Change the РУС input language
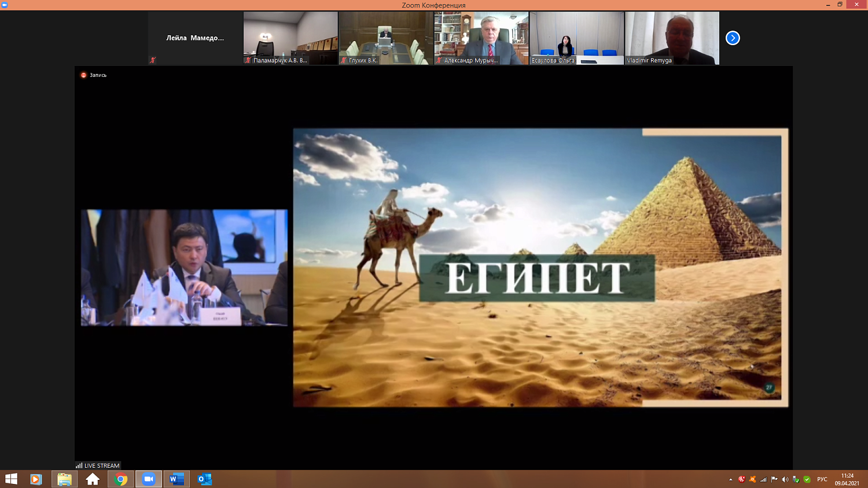This screenshot has width=868, height=488. click(822, 479)
